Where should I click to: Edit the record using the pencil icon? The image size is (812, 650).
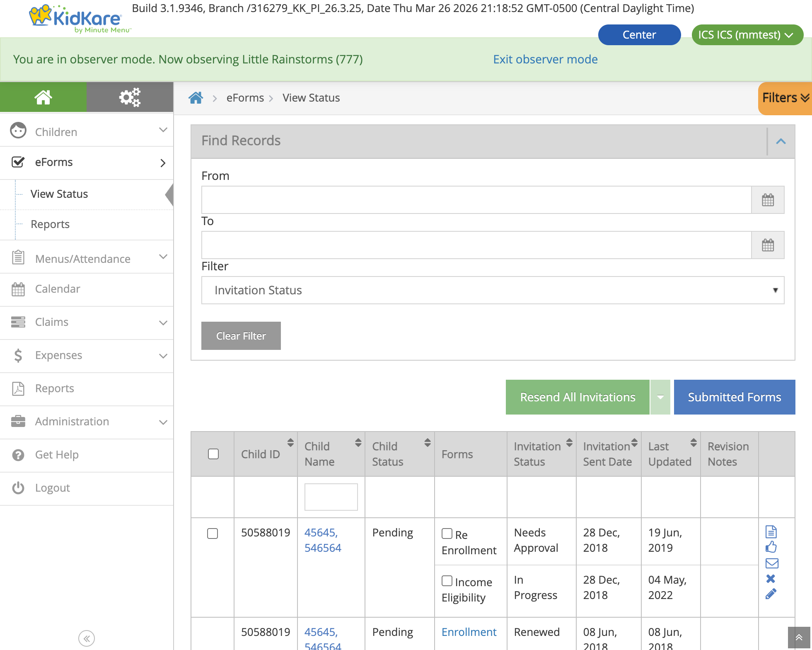coord(771,594)
